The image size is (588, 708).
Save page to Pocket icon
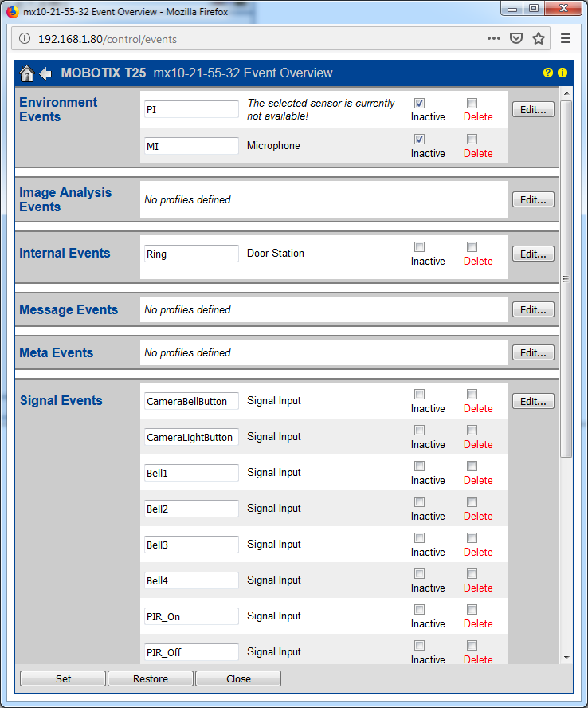pyautogui.click(x=516, y=38)
